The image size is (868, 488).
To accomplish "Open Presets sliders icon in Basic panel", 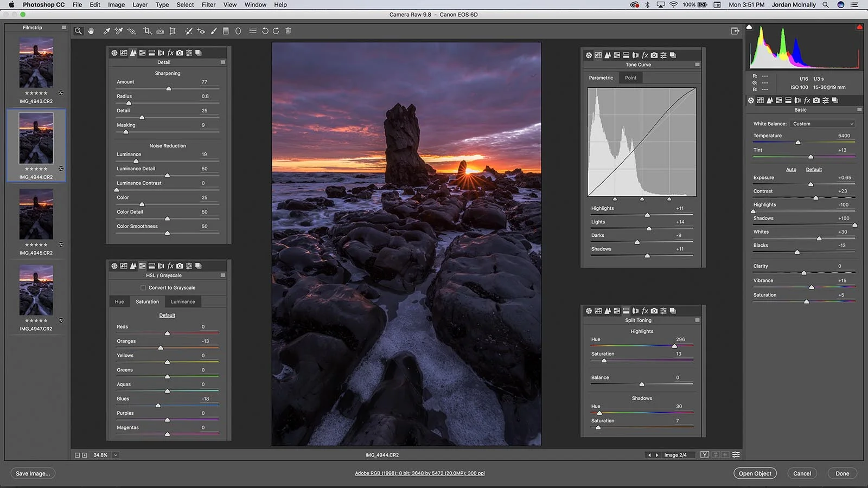I will click(x=826, y=100).
